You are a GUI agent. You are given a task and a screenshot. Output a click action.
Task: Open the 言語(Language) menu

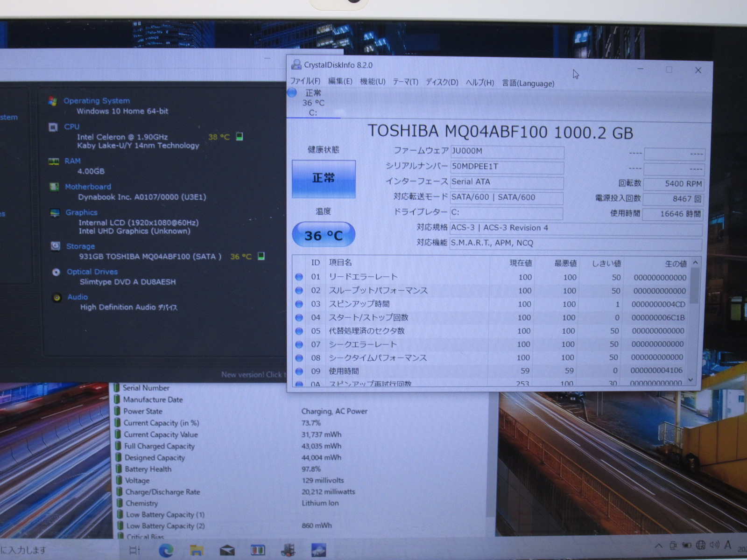(x=528, y=83)
